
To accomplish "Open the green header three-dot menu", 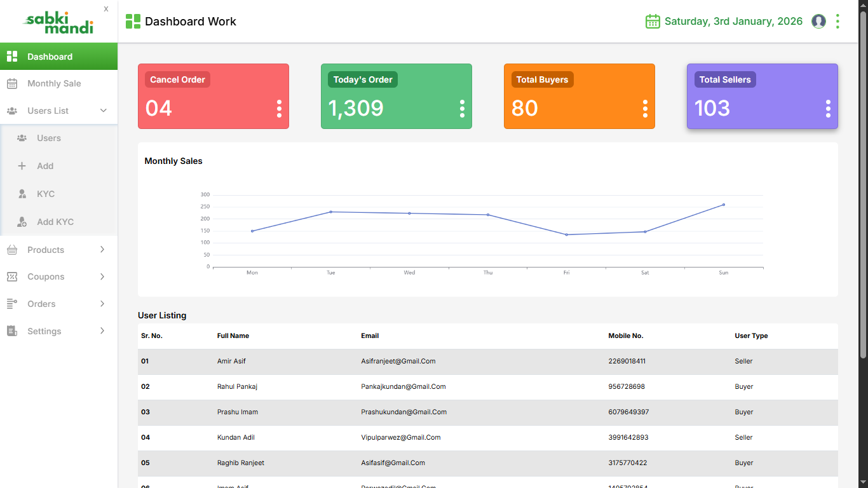I will tap(837, 22).
